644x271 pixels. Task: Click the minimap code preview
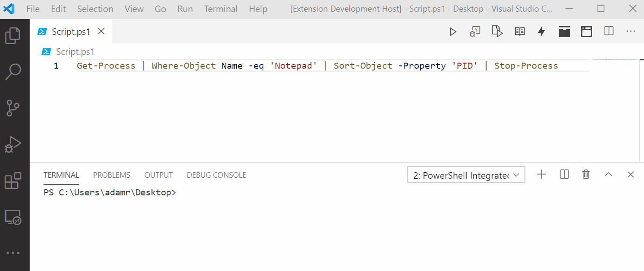pyautogui.click(x=615, y=59)
